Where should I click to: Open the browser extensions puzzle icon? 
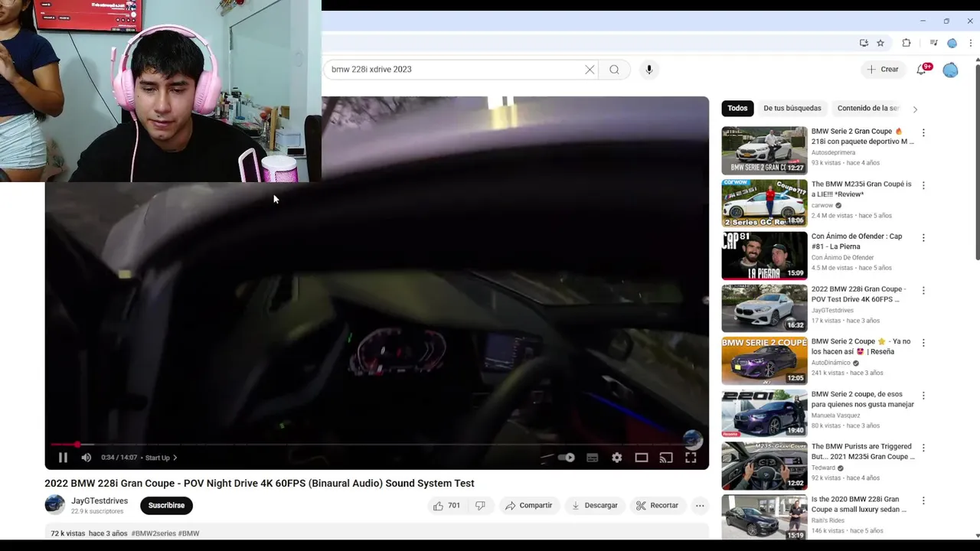pos(906,43)
